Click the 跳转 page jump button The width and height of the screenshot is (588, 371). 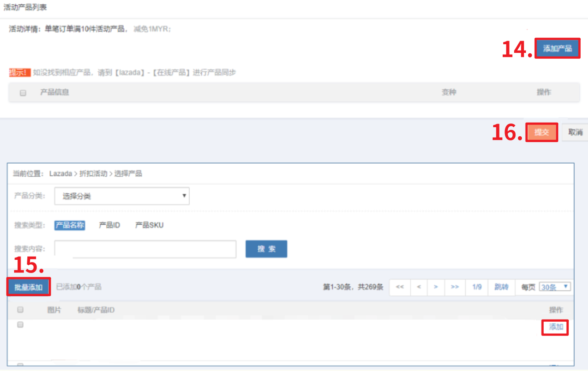click(x=501, y=287)
